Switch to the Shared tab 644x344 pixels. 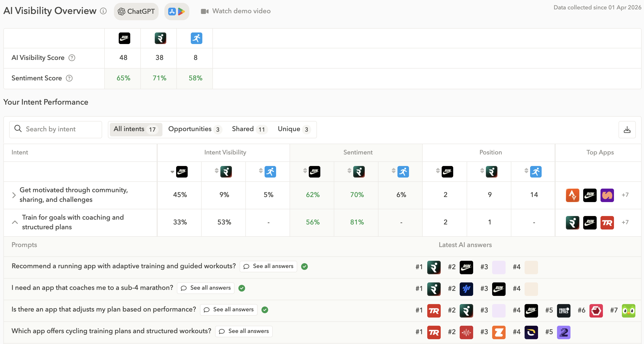[249, 129]
